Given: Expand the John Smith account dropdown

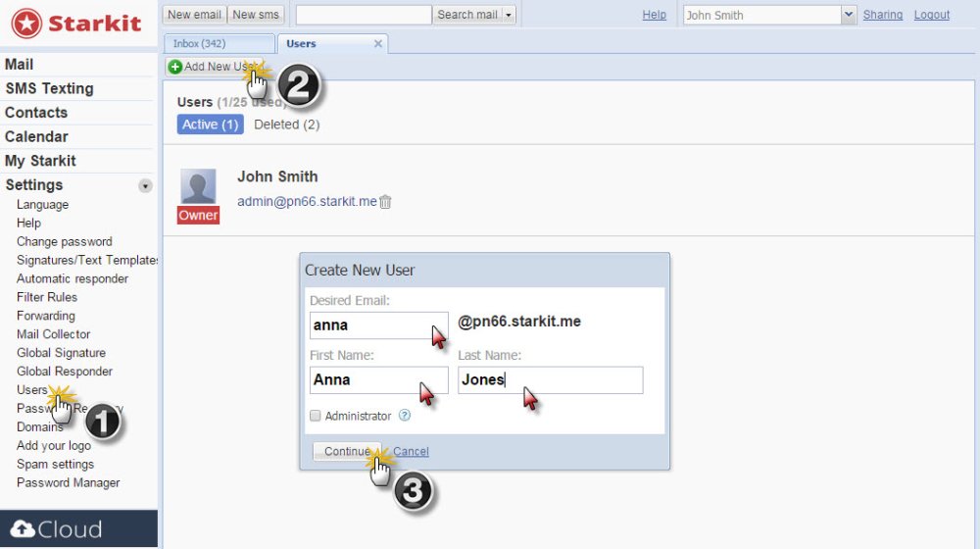Looking at the screenshot, I should 848,15.
